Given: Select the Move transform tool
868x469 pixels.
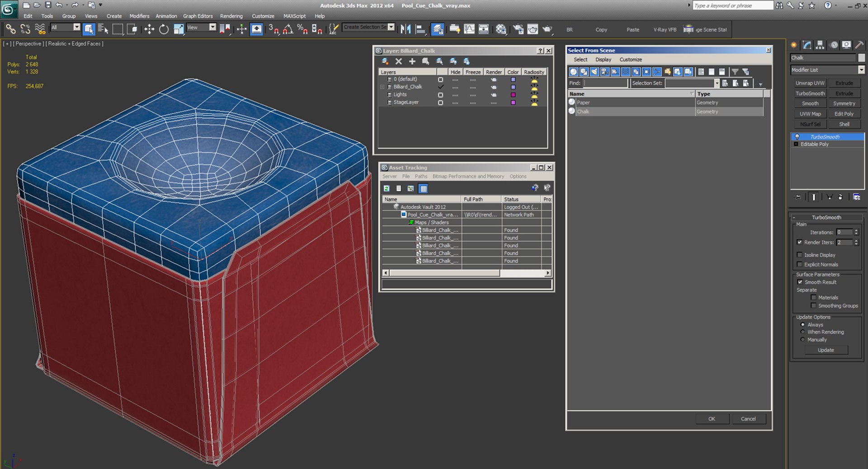Looking at the screenshot, I should (x=149, y=29).
